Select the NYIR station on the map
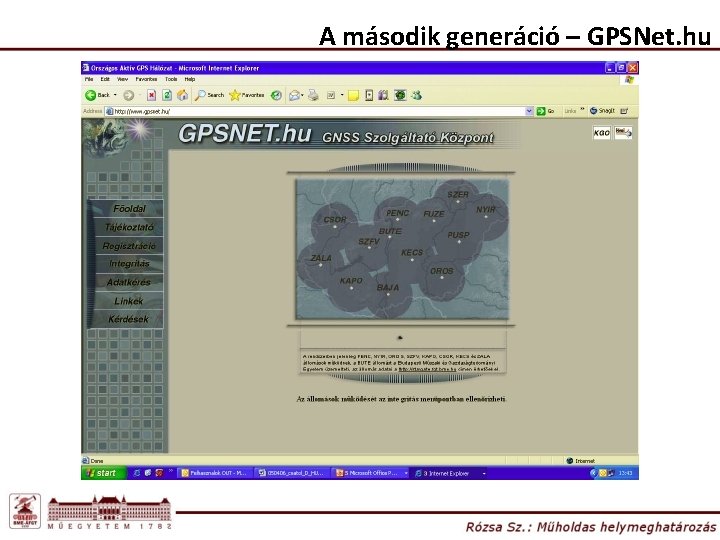Image resolution: width=720 pixels, height=540 pixels. click(486, 211)
